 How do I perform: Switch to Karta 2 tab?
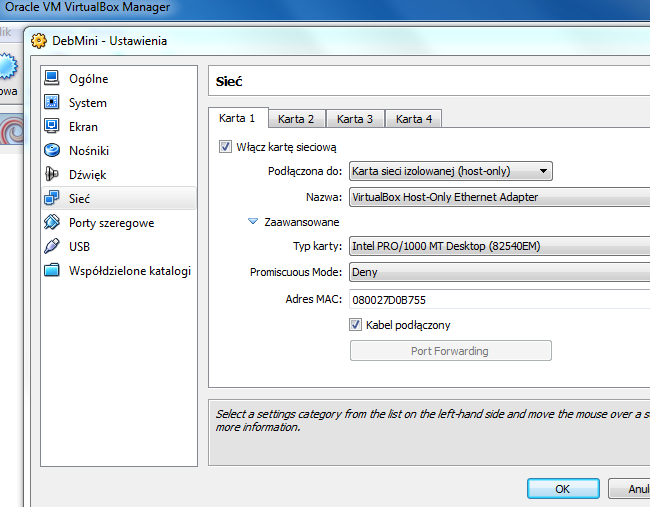[297, 119]
